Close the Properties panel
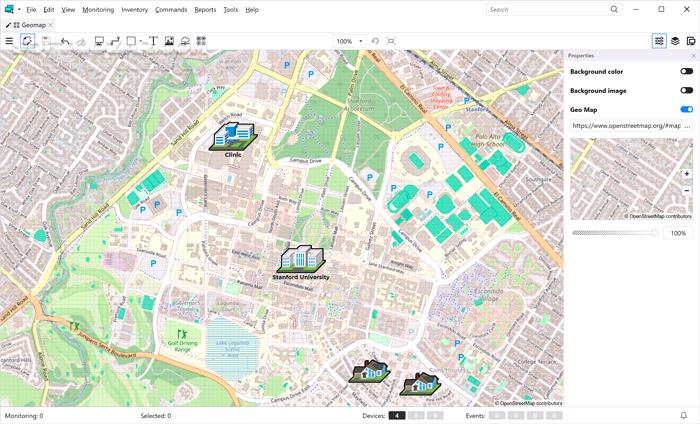Viewport: 700px width, 424px height. (693, 56)
